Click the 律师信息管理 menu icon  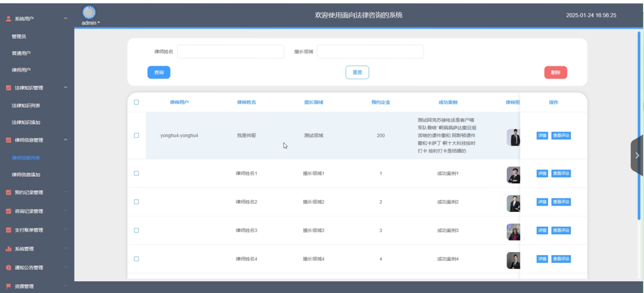pos(8,140)
